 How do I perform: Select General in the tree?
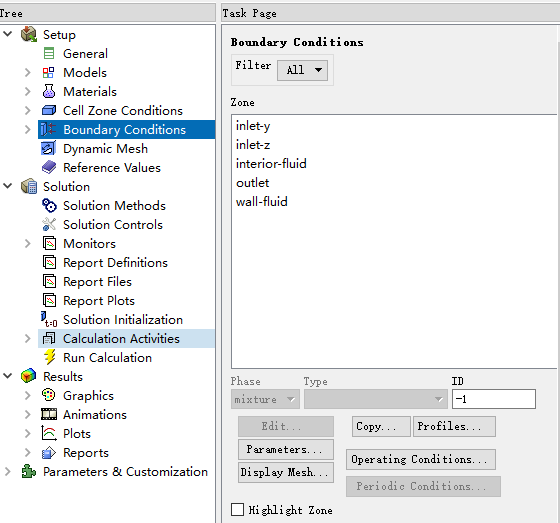click(x=85, y=54)
